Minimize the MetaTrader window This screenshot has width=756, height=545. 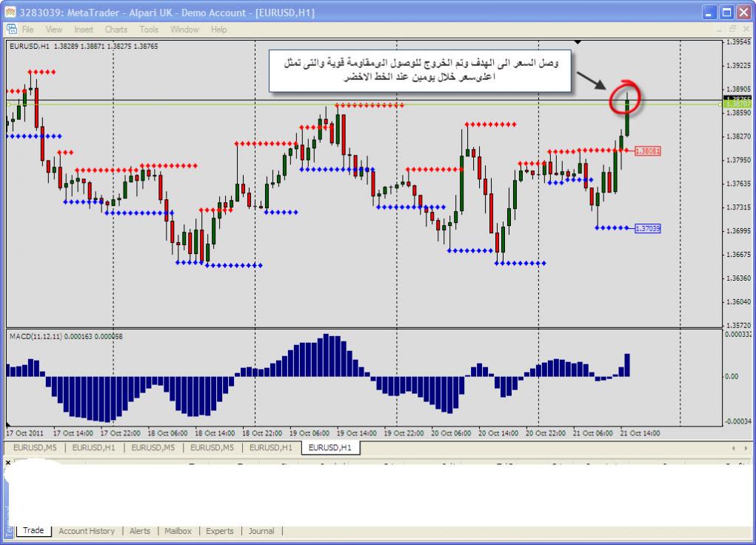click(709, 13)
